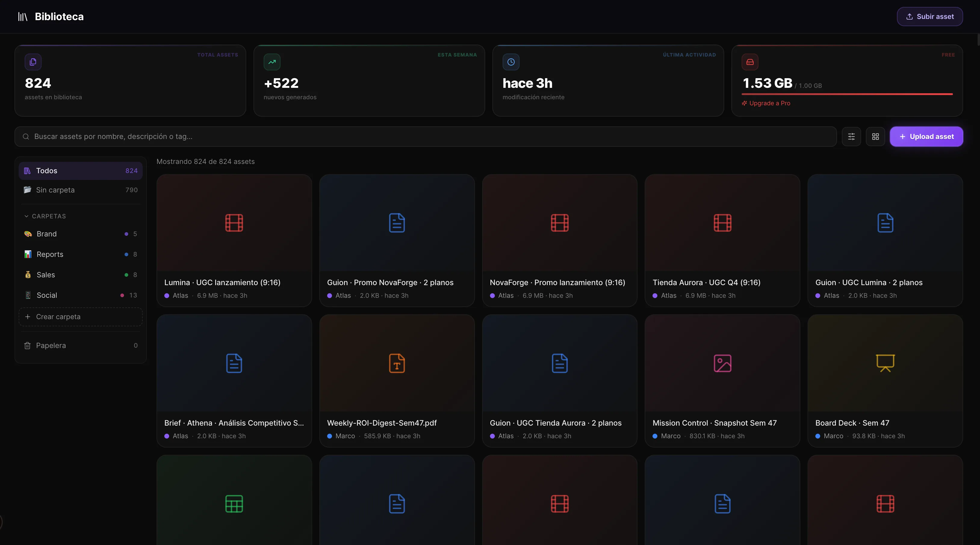The height and width of the screenshot is (545, 980).
Task: Click the Brand palette icon
Action: [28, 234]
